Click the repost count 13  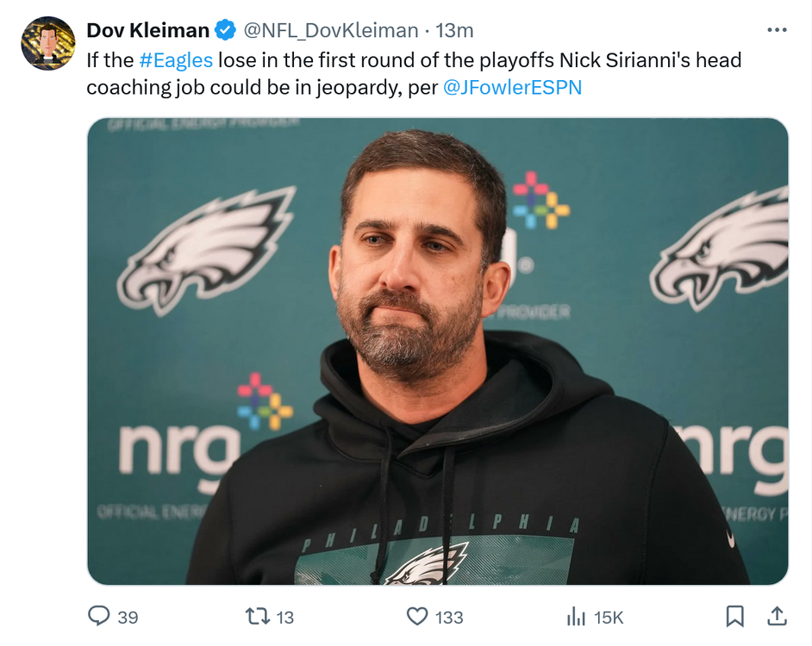(285, 617)
